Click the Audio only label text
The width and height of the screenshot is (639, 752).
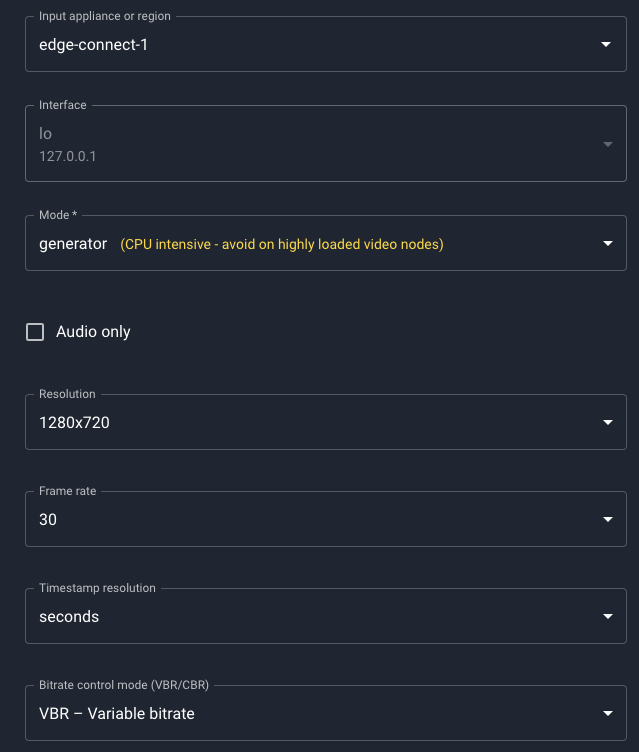pos(93,332)
